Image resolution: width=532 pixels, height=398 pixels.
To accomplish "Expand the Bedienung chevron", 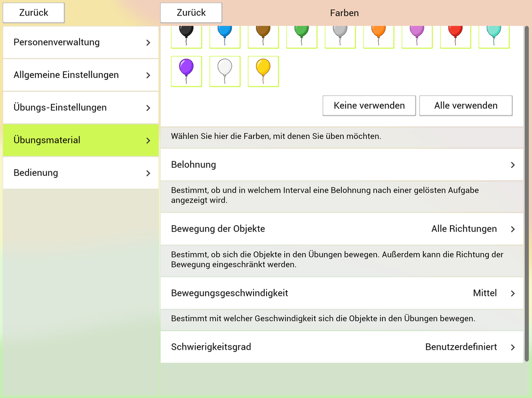I will (x=148, y=173).
